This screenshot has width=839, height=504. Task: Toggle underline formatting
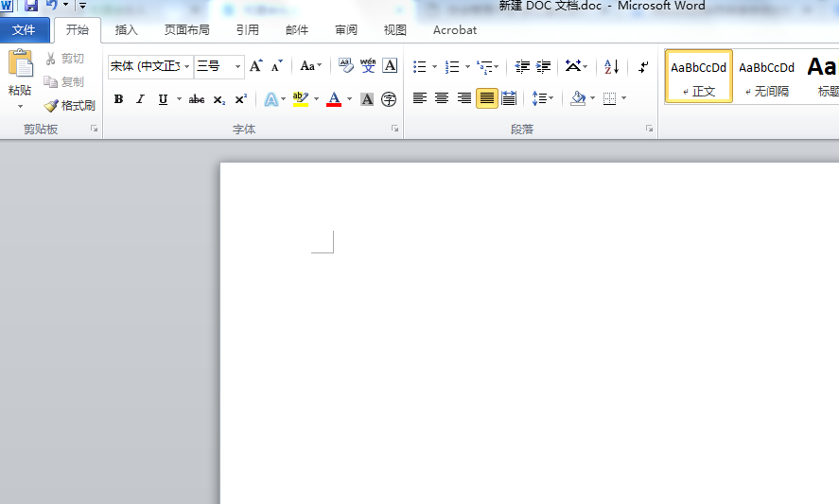163,99
